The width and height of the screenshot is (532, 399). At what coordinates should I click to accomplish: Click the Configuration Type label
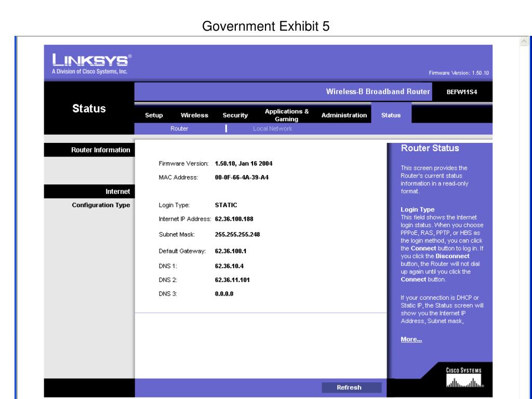pyautogui.click(x=101, y=205)
